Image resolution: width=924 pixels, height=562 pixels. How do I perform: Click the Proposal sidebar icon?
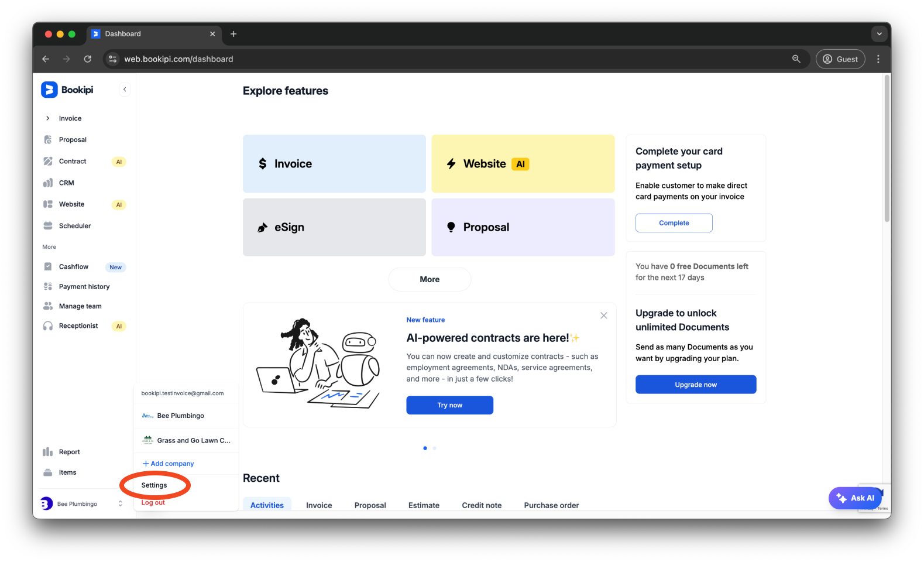pos(48,140)
